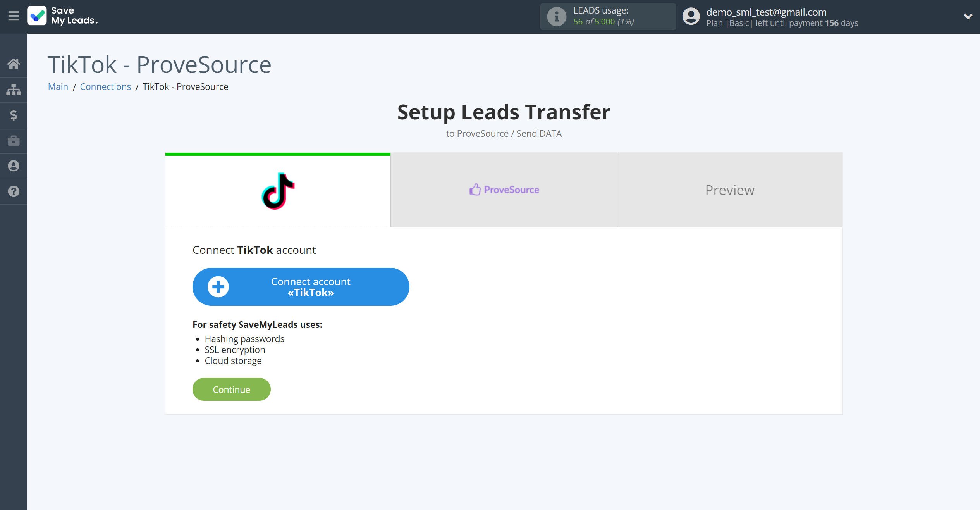Image resolution: width=980 pixels, height=510 pixels.
Task: Click the user profile icon in sidebar
Action: pos(14,166)
